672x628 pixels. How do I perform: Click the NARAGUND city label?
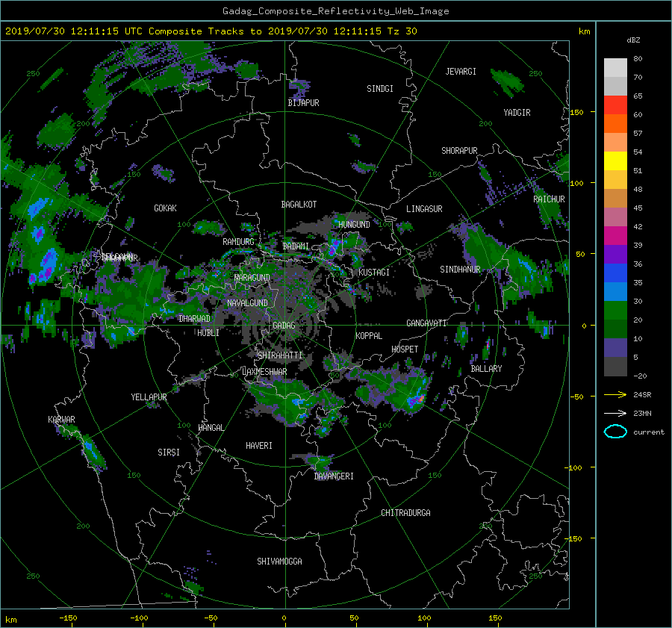click(x=252, y=278)
